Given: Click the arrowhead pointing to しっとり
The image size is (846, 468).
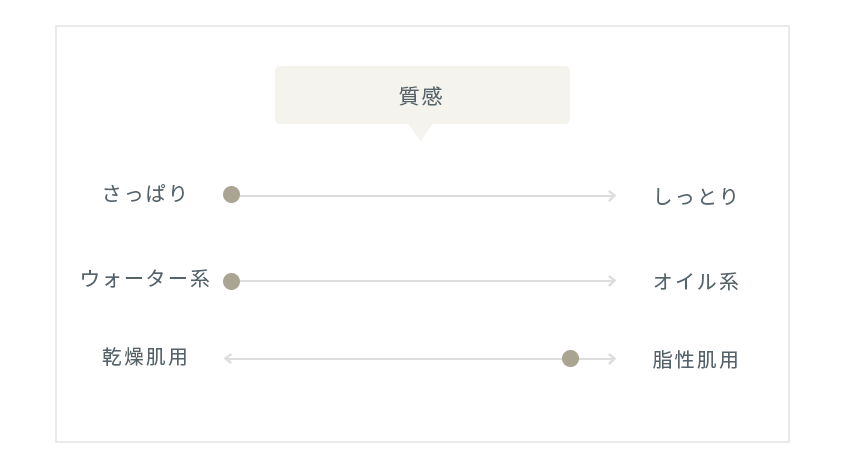Looking at the screenshot, I should point(612,195).
